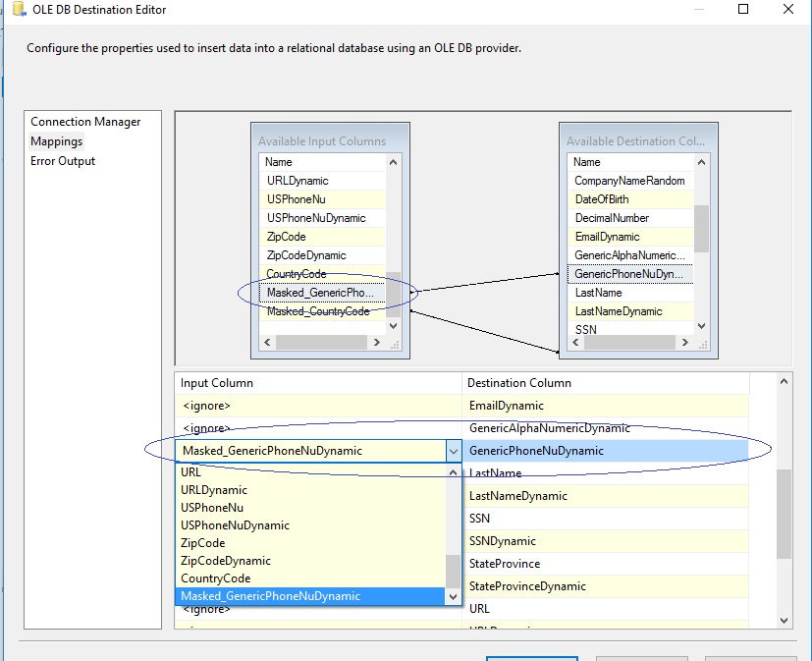
Task: Switch to the Error Output page
Action: (x=63, y=161)
